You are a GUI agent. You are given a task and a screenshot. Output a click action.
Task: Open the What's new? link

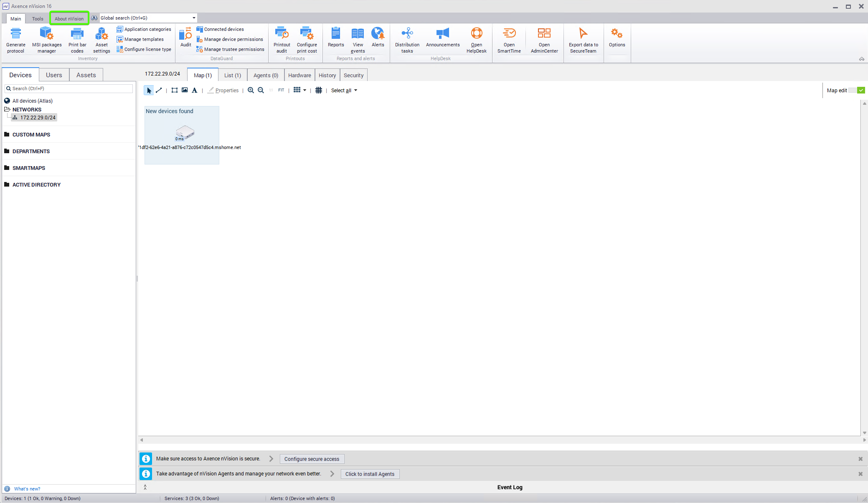(27, 489)
